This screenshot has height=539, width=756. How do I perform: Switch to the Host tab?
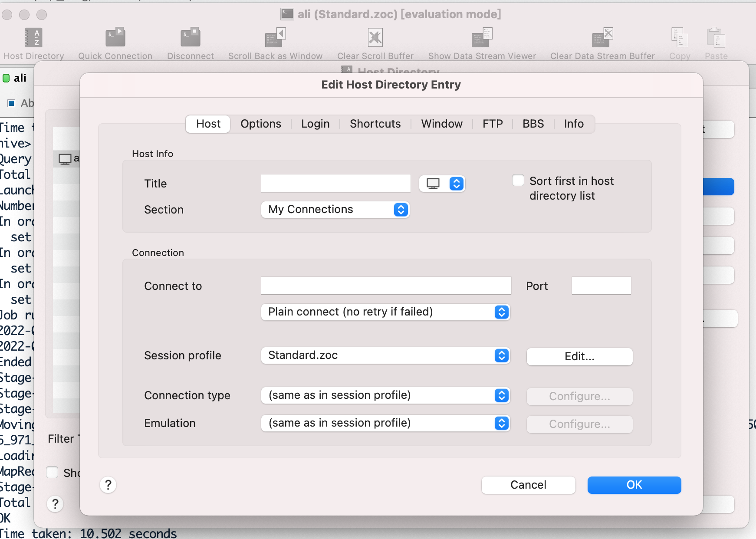[208, 124]
